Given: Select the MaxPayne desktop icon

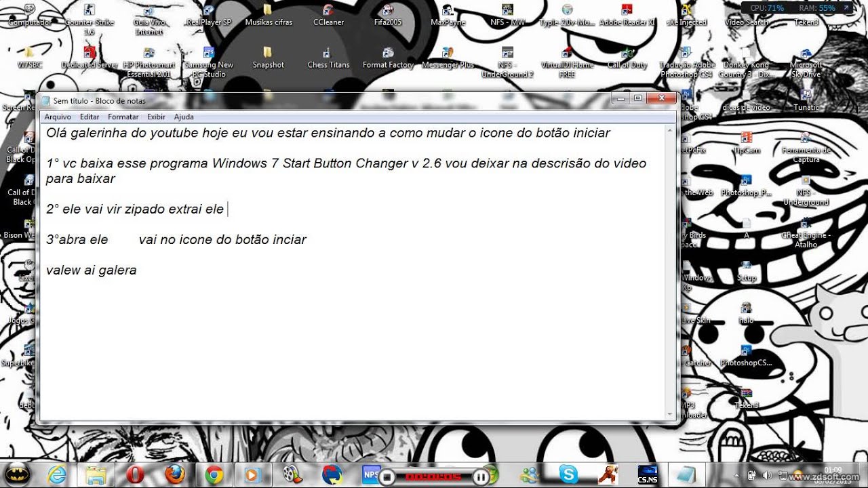Looking at the screenshot, I should (x=448, y=15).
